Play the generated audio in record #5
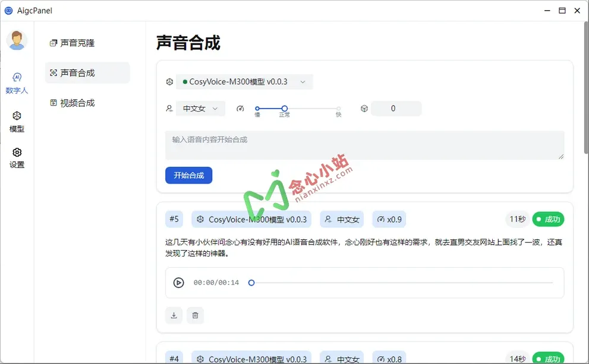Viewport: 589px width, 364px height. point(179,283)
